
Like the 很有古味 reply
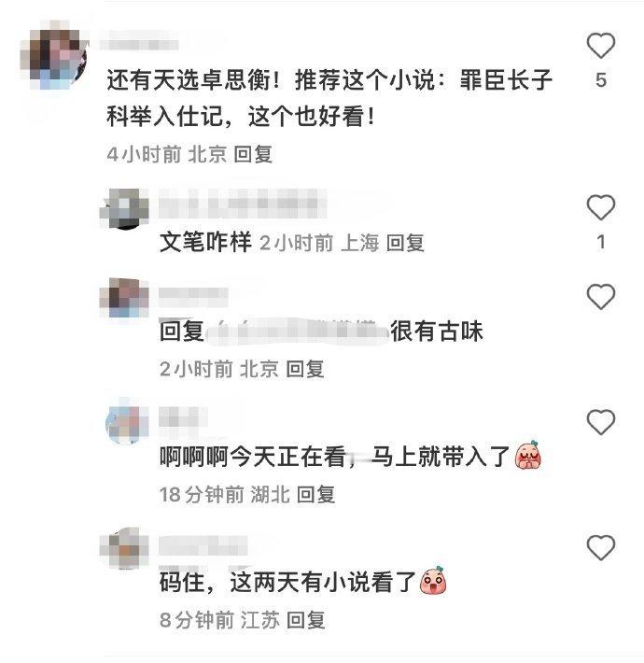(x=600, y=296)
